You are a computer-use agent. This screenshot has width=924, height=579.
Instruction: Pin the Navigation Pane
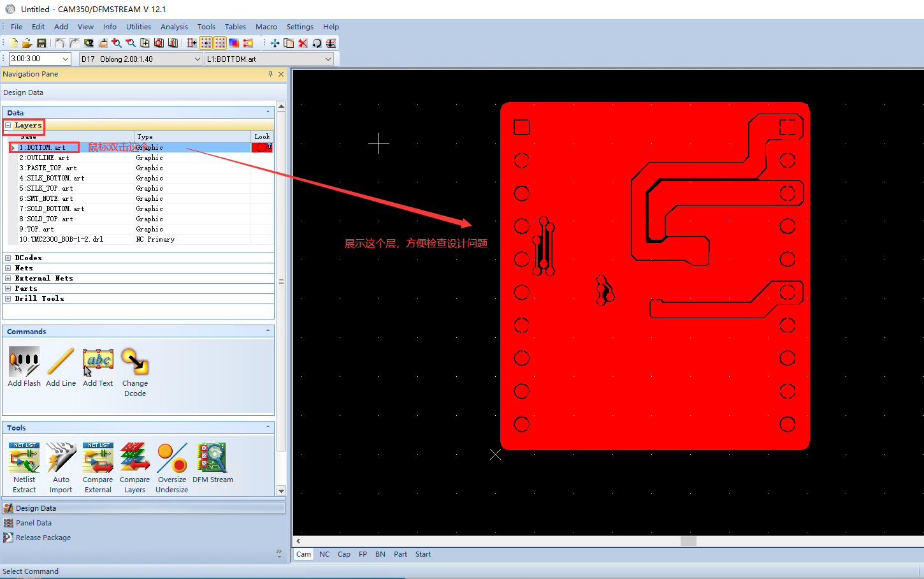click(x=270, y=74)
